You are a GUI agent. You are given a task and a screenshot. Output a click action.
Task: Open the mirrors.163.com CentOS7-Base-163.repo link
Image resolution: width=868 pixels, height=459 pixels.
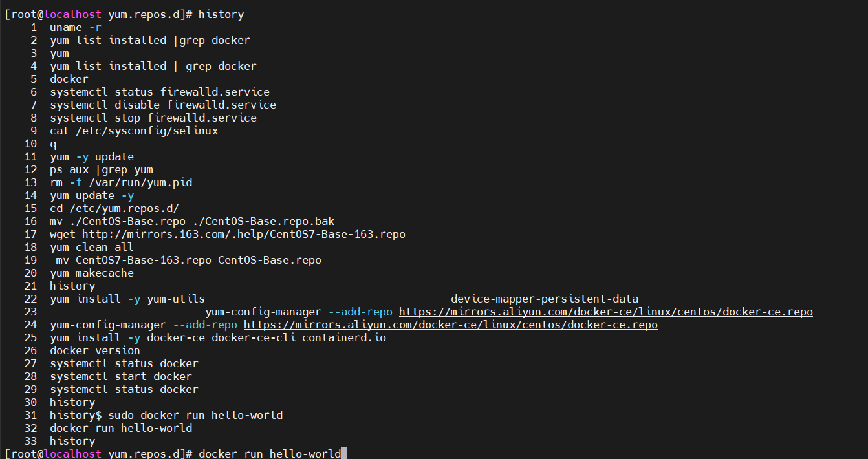click(244, 234)
